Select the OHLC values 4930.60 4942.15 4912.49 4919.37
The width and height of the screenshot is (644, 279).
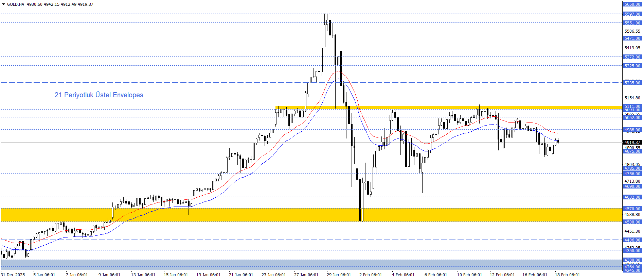(60, 4)
